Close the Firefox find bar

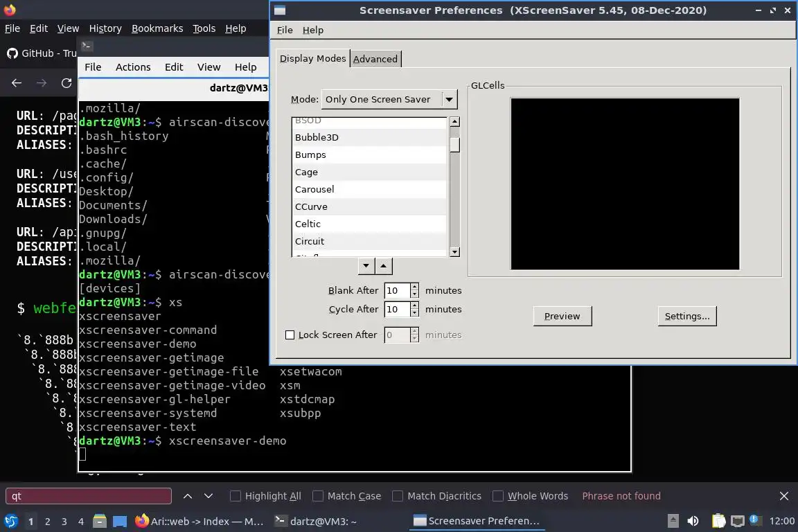[783, 496]
